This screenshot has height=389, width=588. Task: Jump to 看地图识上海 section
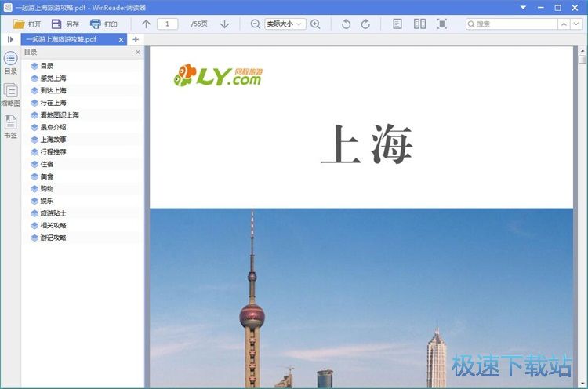pos(60,115)
